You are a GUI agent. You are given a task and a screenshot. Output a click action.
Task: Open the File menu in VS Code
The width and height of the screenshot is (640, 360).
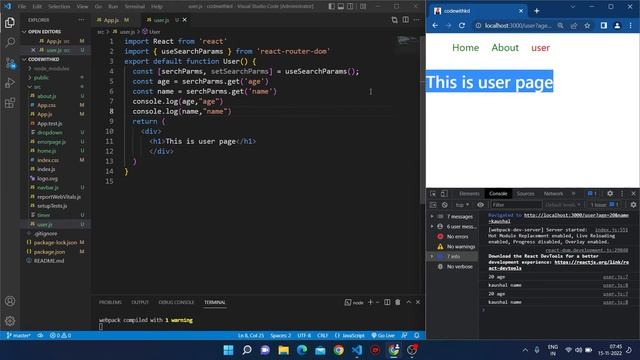(x=22, y=7)
